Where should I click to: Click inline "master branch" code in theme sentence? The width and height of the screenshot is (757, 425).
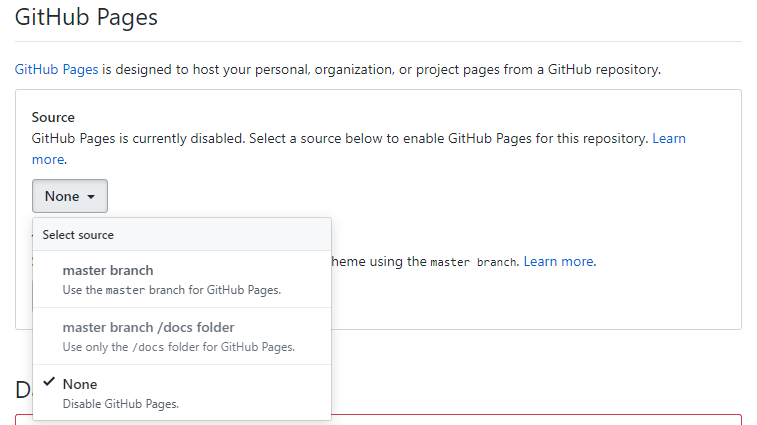click(473, 262)
